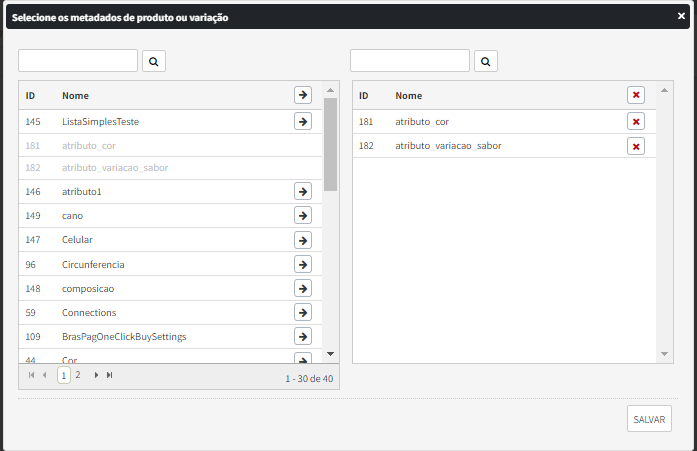Add cano using its arrow button
The width and height of the screenshot is (697, 451).
[303, 216]
